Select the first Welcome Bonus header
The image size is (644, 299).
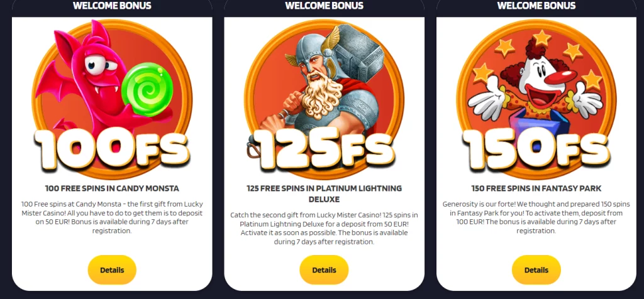click(x=112, y=5)
